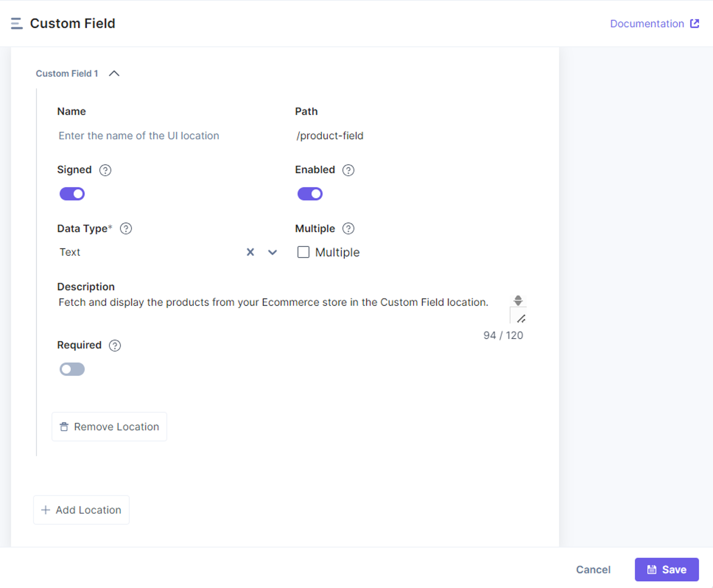
Task: Click the external link icon next to Documentation
Action: click(x=695, y=23)
